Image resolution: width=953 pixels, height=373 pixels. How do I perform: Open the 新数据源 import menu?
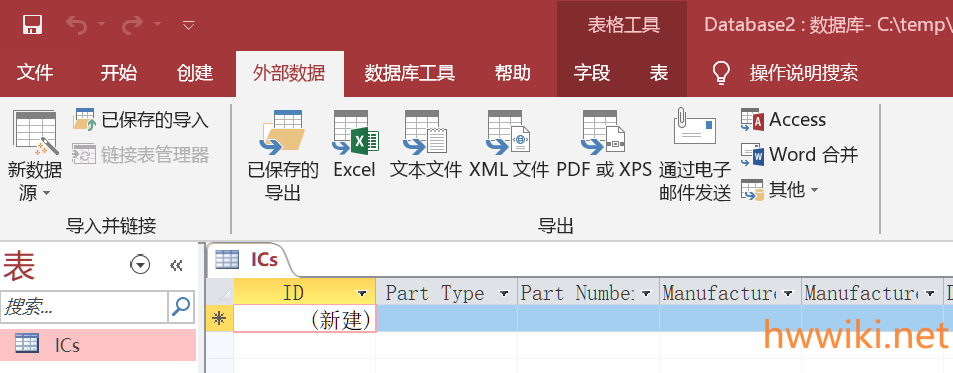click(35, 156)
